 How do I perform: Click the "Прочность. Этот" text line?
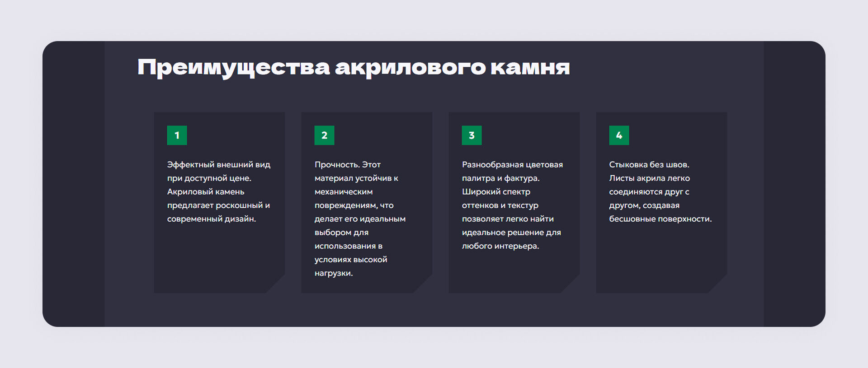point(348,165)
